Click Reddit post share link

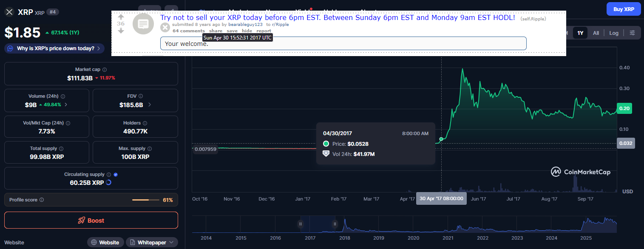pos(216,31)
